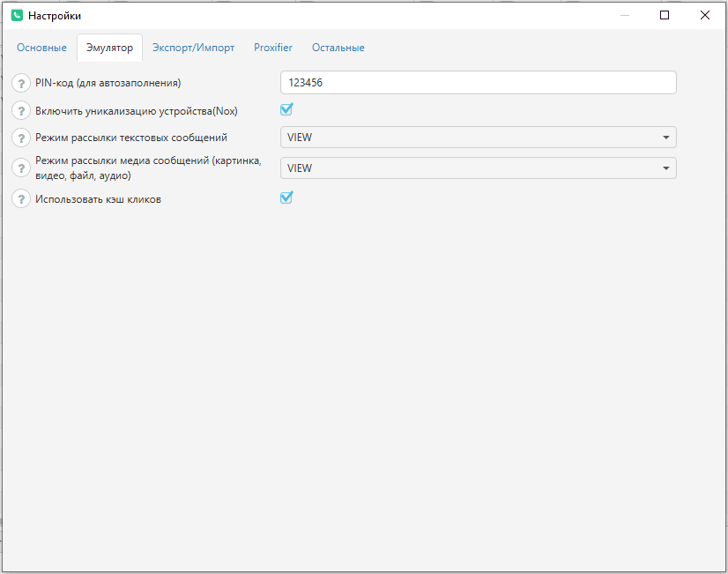Open the Остальные tab
728x574 pixels.
click(x=338, y=48)
